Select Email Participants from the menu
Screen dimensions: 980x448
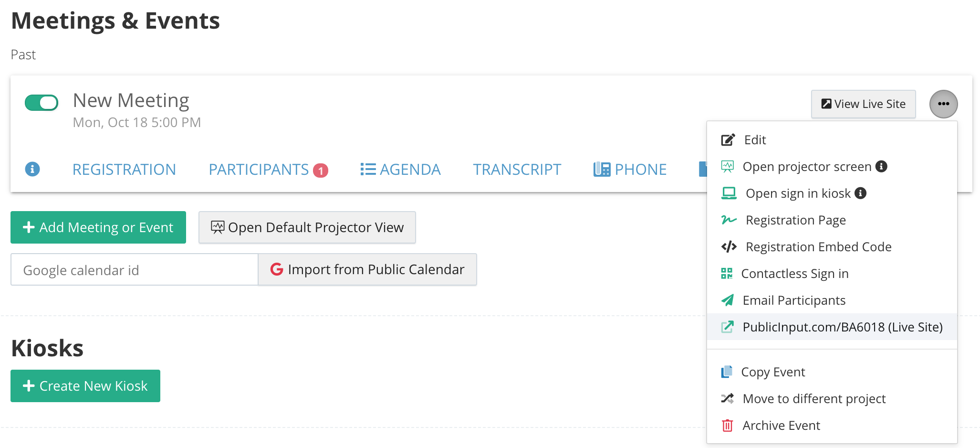(793, 300)
